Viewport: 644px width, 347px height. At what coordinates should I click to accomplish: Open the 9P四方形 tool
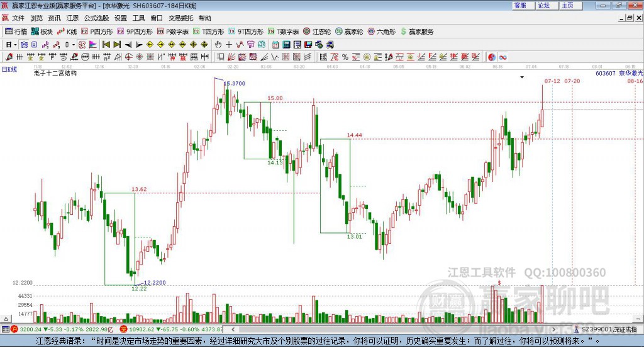point(135,31)
